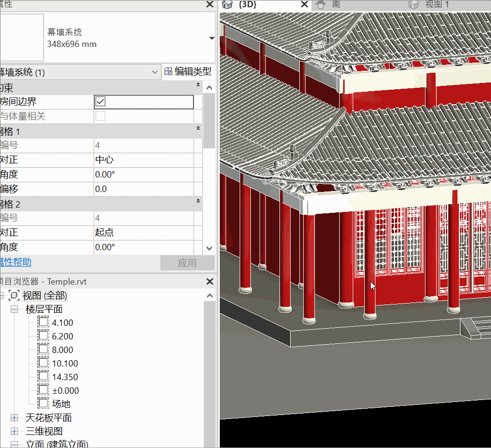Click the Edit Type icon beside 编辑类型
Image resolution: width=491 pixels, height=448 pixels.
(167, 71)
